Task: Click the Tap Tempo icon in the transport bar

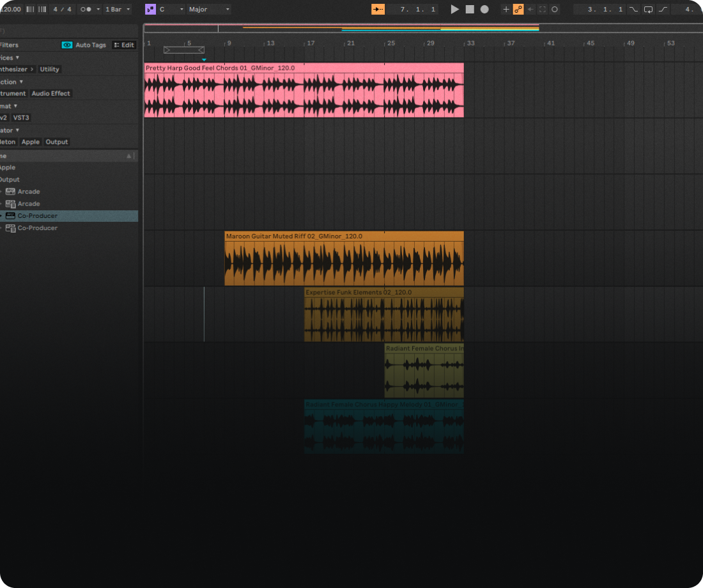Action: (x=29, y=9)
